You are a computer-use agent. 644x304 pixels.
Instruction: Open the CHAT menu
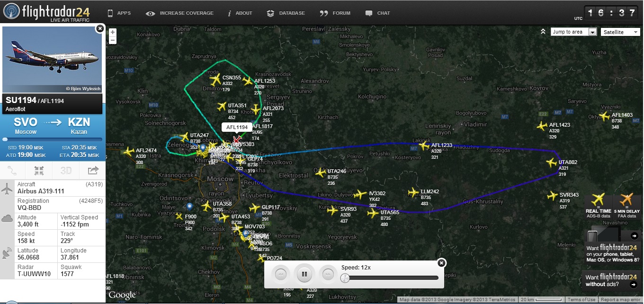point(378,13)
